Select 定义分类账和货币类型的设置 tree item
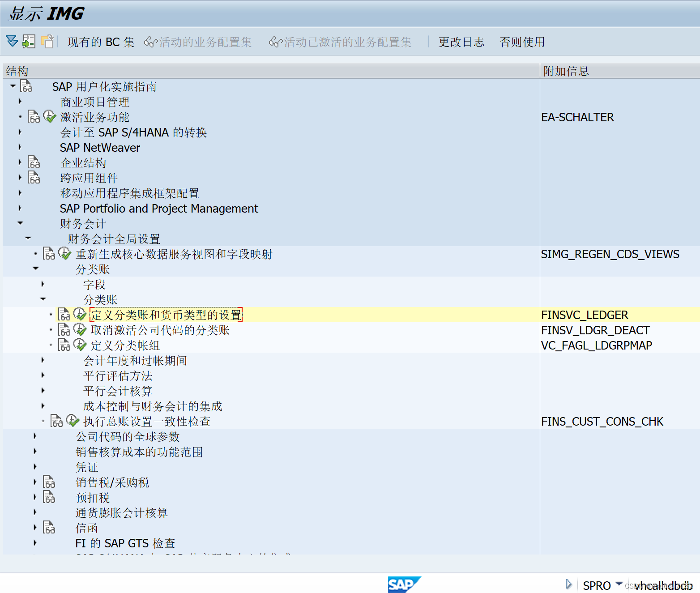This screenshot has width=700, height=593. (166, 315)
